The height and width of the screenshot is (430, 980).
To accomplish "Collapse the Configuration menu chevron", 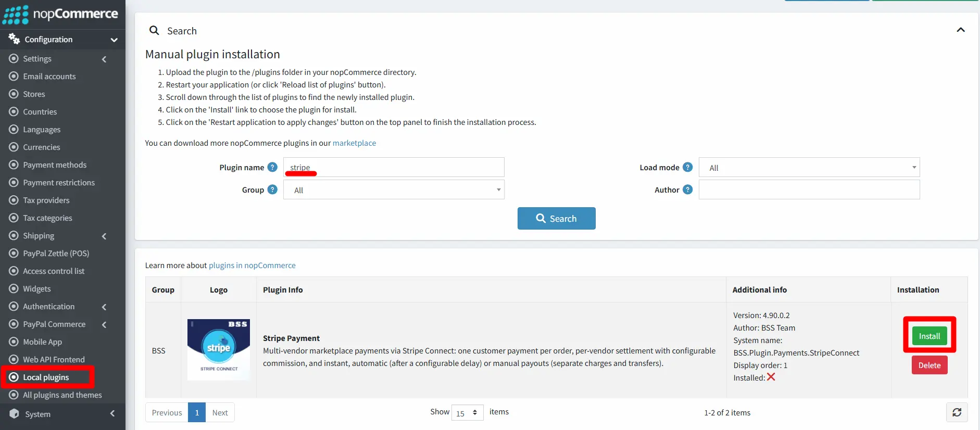I will tap(114, 40).
